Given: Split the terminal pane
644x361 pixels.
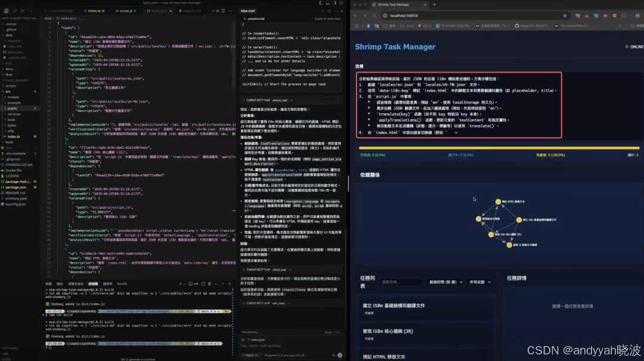Looking at the screenshot, I should [x=203, y=284].
